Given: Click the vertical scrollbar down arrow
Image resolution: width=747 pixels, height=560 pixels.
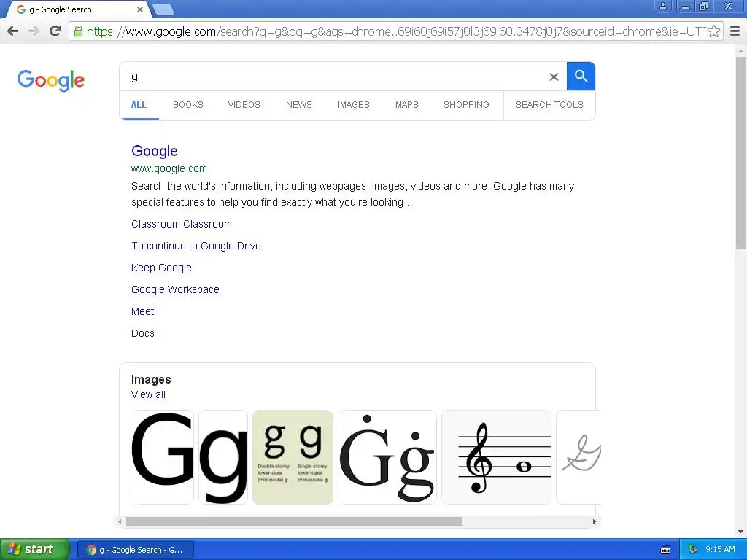Looking at the screenshot, I should (741, 532).
